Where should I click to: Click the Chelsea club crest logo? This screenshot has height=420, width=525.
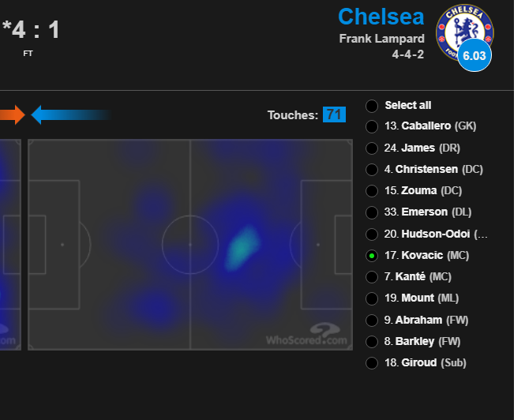tap(464, 32)
